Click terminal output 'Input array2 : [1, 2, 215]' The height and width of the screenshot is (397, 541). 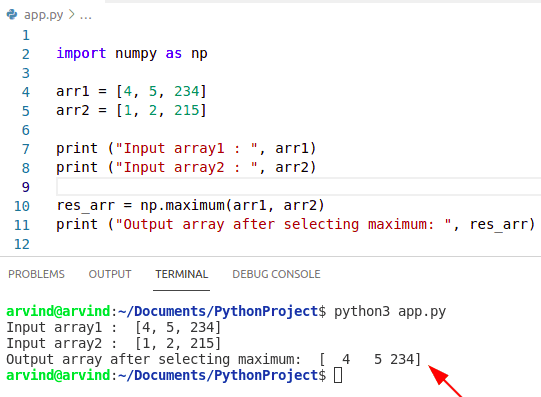click(113, 343)
